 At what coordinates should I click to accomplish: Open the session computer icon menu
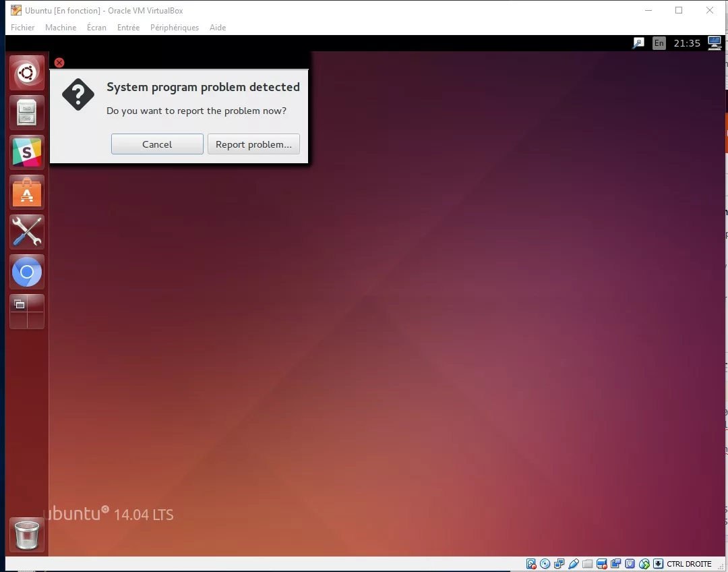714,43
